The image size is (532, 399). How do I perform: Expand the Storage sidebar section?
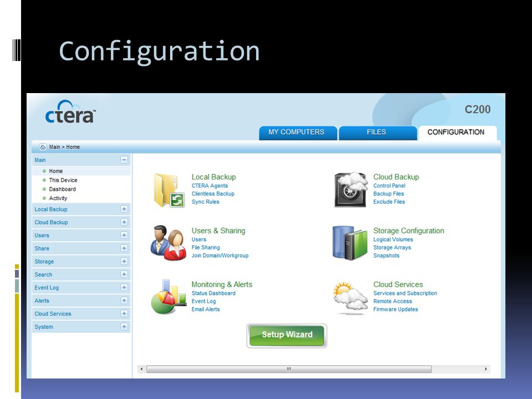coord(124,261)
